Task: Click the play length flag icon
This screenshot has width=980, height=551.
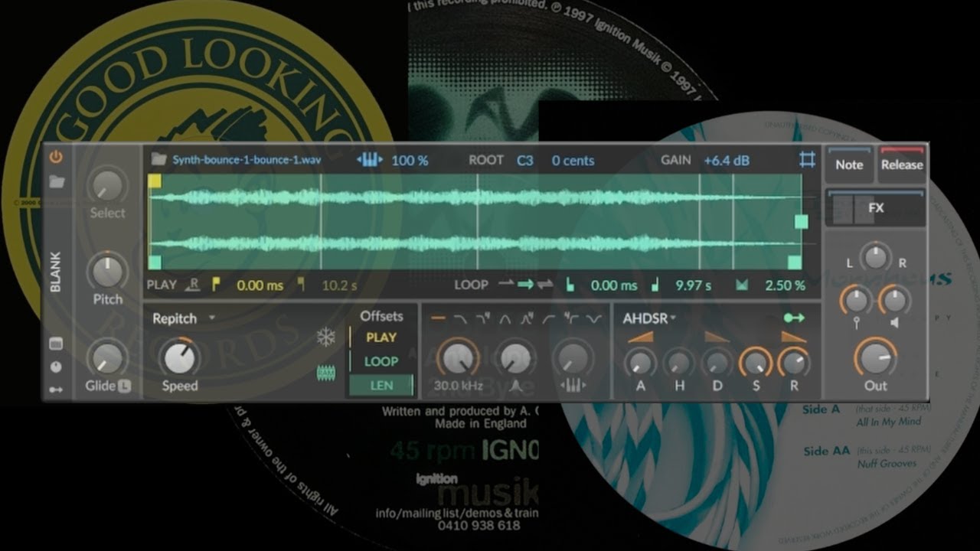Action: pyautogui.click(x=301, y=285)
